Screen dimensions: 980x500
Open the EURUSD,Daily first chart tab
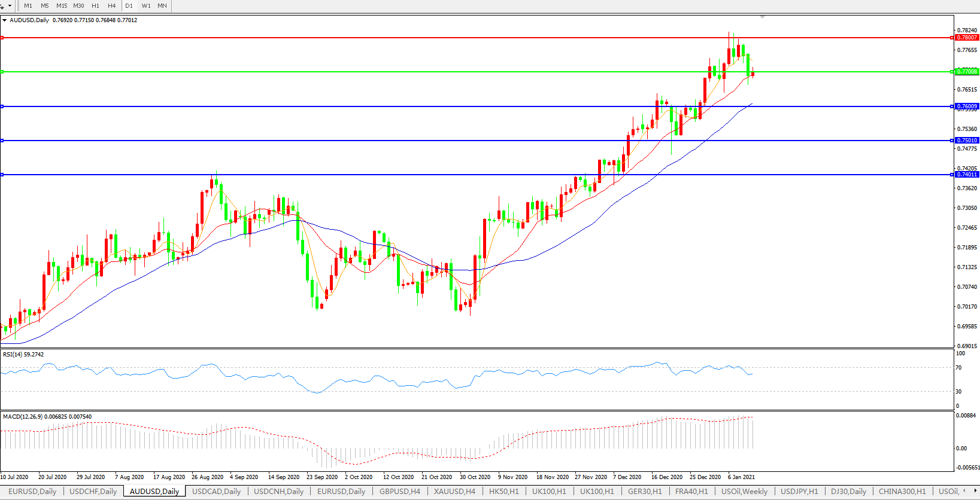[32, 492]
